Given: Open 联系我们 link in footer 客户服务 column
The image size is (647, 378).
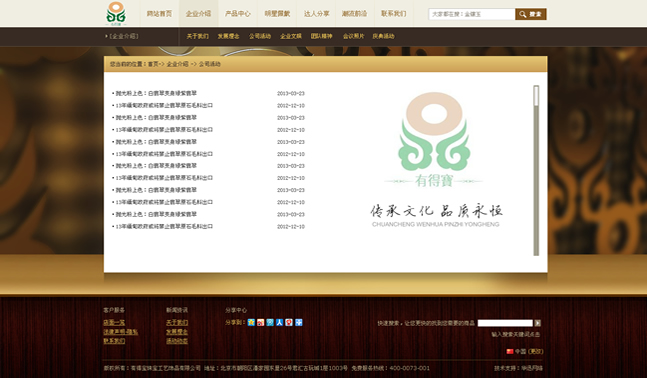Looking at the screenshot, I should pos(114,341).
